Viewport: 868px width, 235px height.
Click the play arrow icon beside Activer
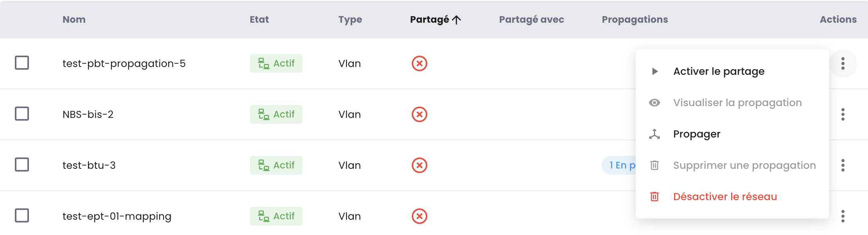point(655,71)
